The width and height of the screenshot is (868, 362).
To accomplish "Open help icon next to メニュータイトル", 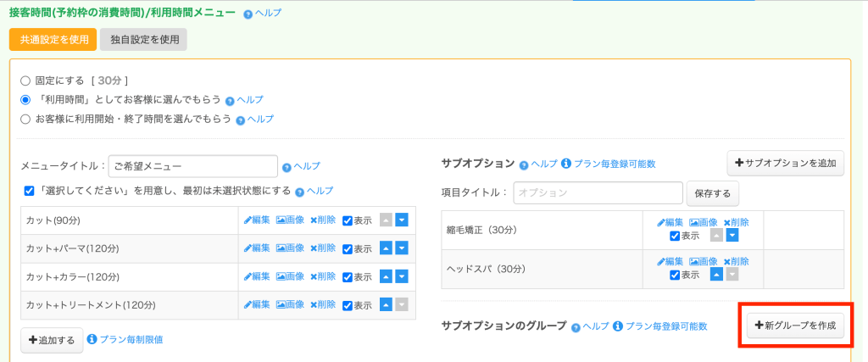I will coord(287,167).
